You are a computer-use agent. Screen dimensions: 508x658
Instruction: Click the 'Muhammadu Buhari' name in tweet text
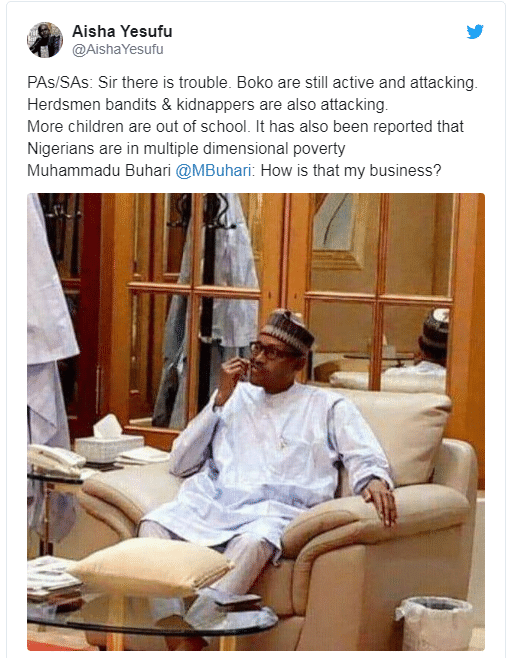[x=99, y=171]
